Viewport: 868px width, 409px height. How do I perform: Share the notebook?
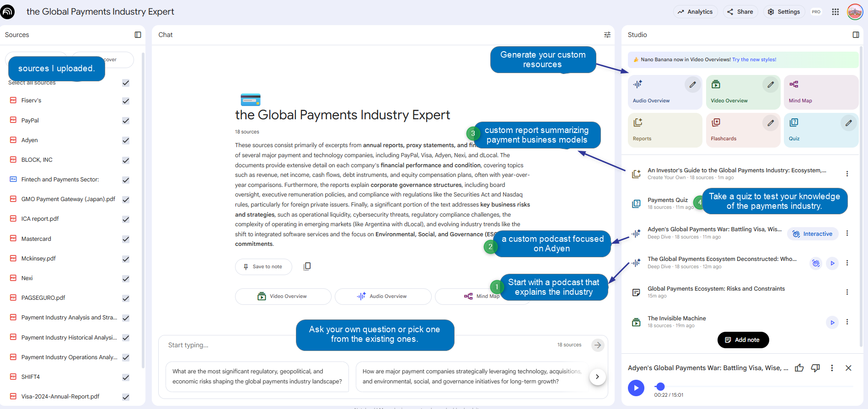point(740,12)
